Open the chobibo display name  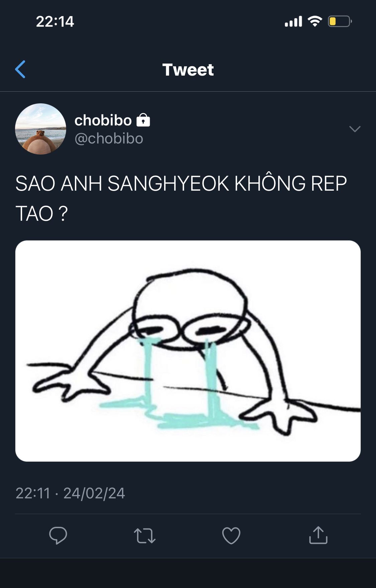pos(103,120)
